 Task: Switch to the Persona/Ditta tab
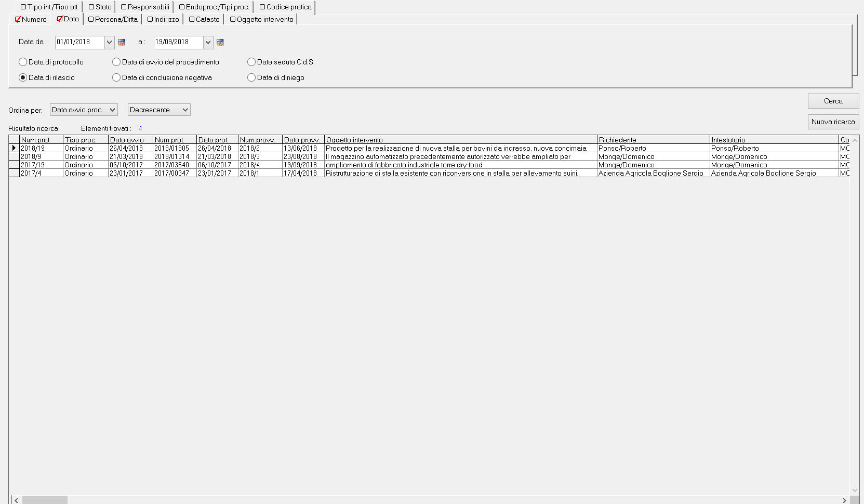(x=113, y=19)
